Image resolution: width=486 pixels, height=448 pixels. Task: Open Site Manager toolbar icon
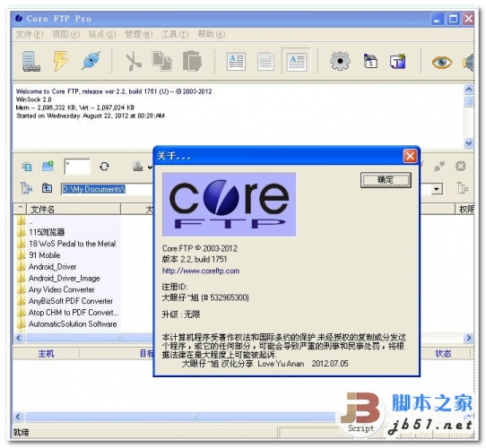pyautogui.click(x=31, y=61)
